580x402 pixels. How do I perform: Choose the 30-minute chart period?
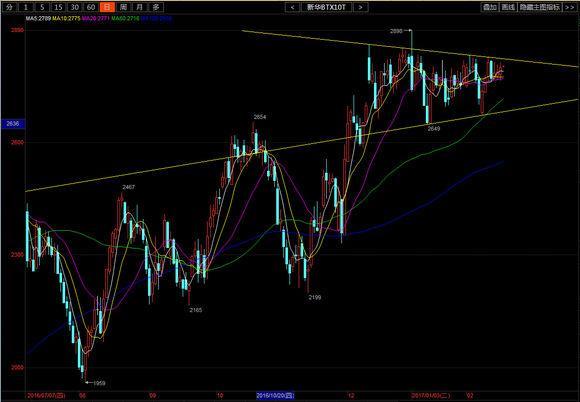click(75, 7)
